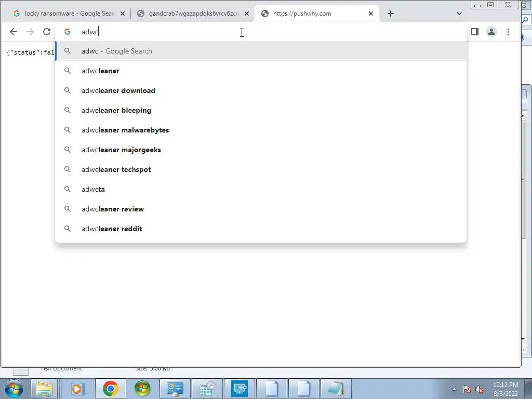Click the forward navigation arrow
The image size is (532, 399).
click(x=30, y=32)
